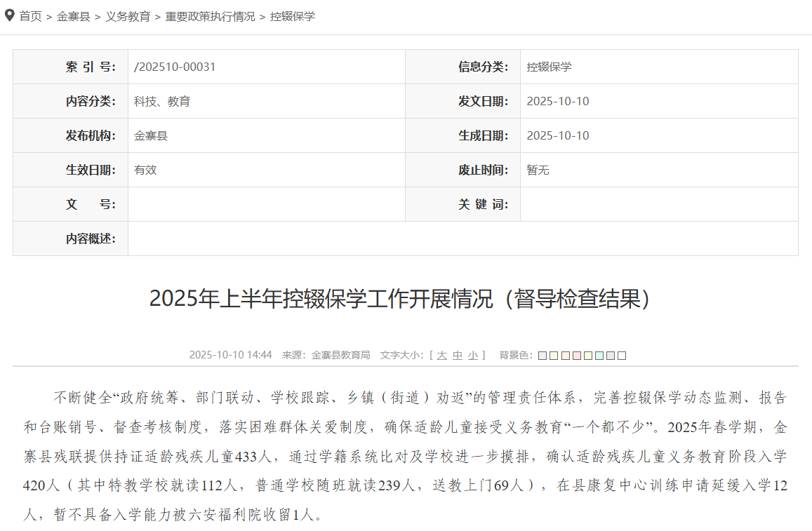The height and width of the screenshot is (531, 812).
Task: Set text size to 小 (small)
Action: [x=473, y=355]
